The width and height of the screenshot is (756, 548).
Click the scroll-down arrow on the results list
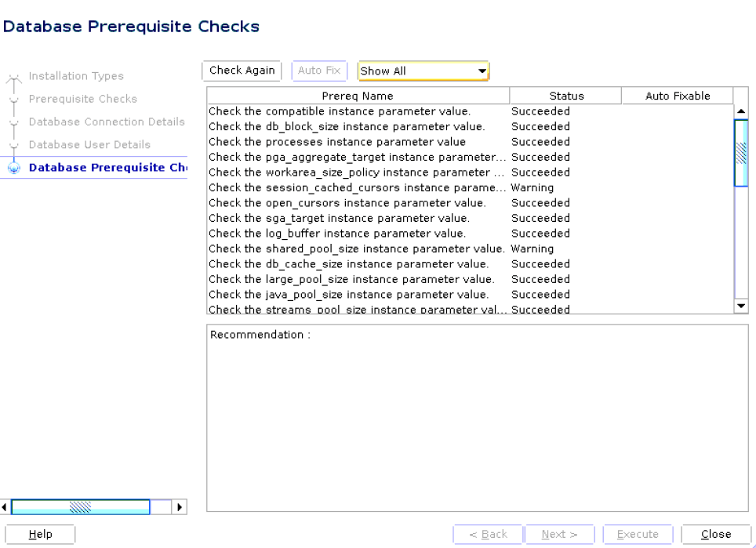[x=740, y=305]
